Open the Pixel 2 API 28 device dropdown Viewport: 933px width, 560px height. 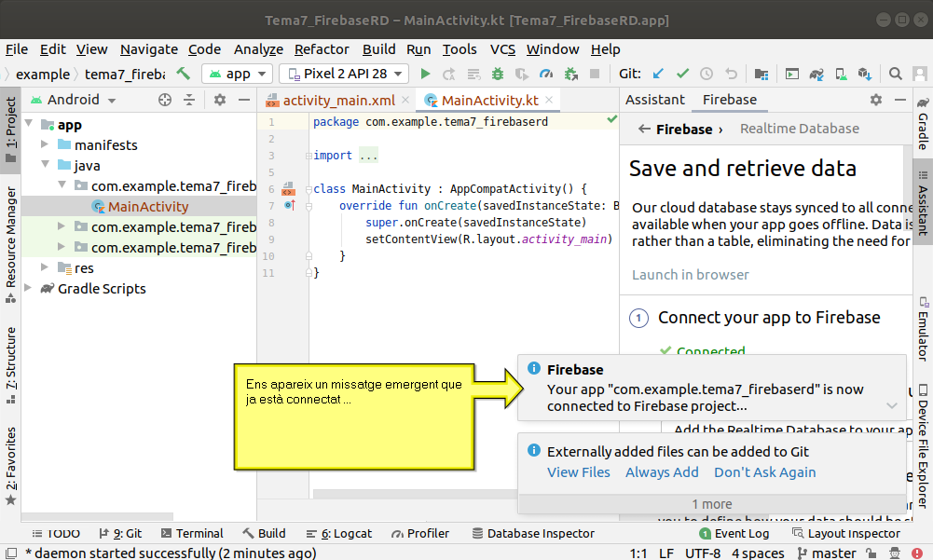(344, 74)
